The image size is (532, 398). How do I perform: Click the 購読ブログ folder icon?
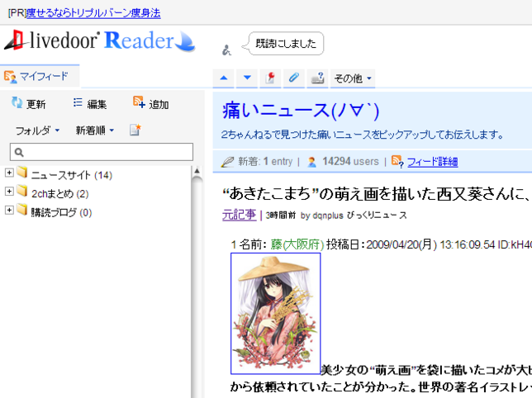pyautogui.click(x=22, y=210)
